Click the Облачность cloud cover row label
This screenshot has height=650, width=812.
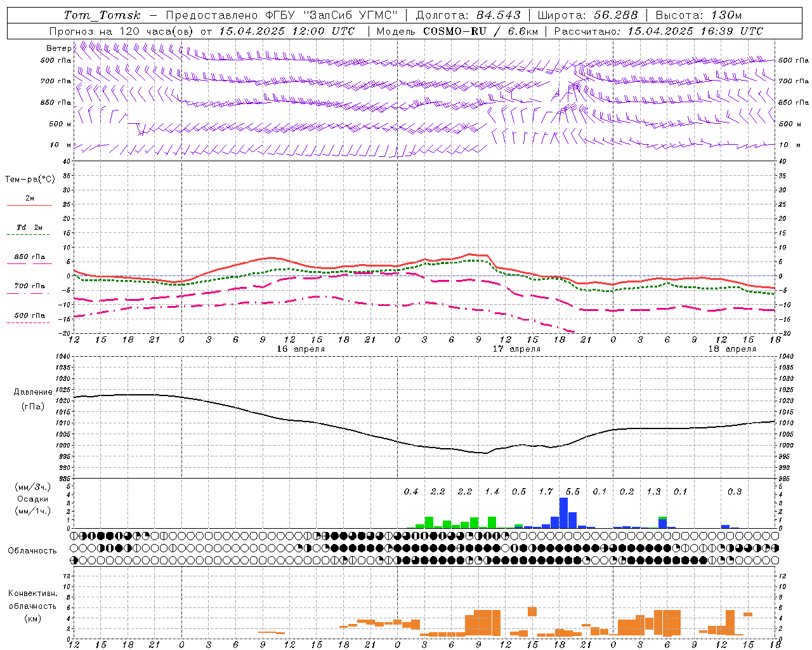(x=32, y=550)
